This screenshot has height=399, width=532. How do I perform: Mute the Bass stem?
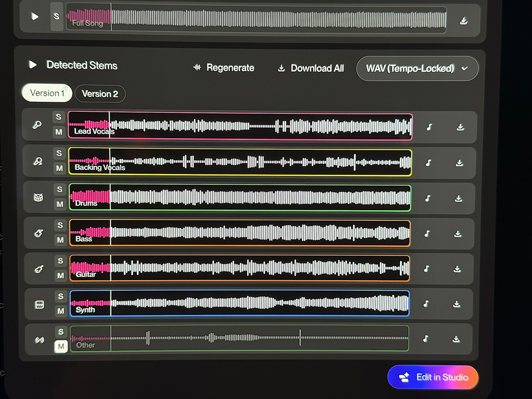[60, 240]
